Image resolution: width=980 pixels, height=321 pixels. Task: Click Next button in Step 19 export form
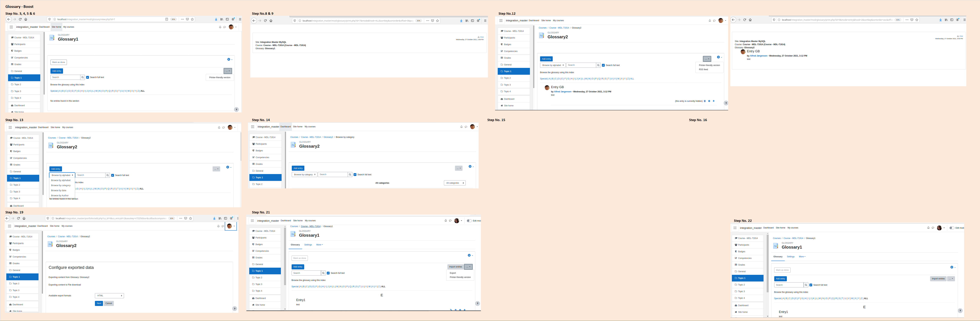tap(99, 303)
